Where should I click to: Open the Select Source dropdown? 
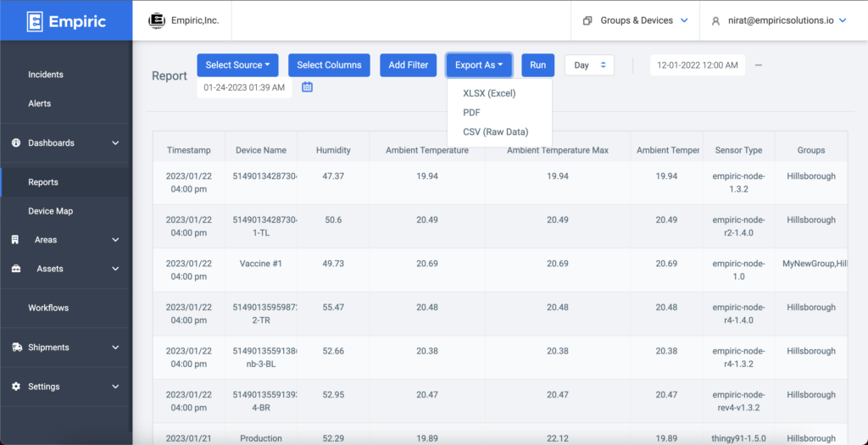click(237, 64)
